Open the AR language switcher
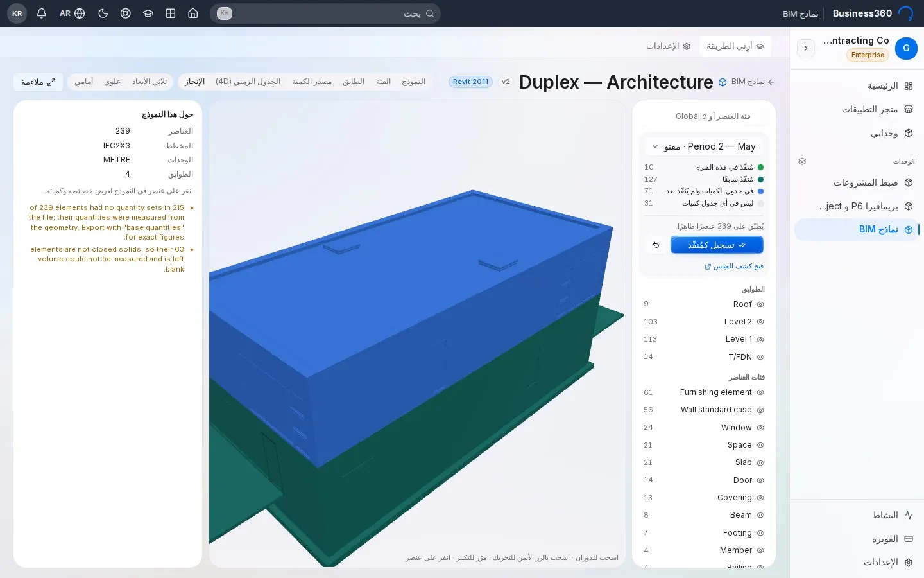 click(73, 13)
